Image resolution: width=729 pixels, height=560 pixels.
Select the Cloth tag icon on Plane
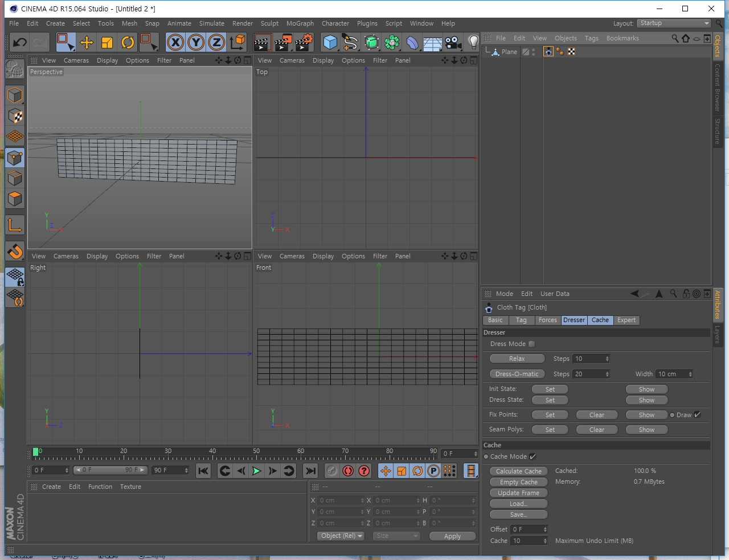548,52
